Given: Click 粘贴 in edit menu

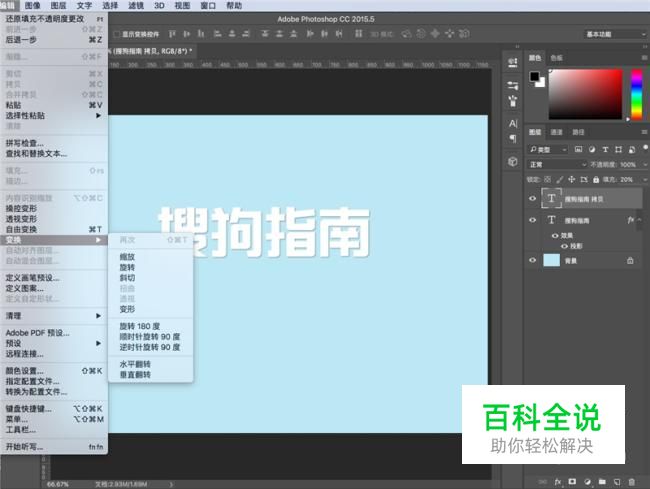Looking at the screenshot, I should click(53, 105).
